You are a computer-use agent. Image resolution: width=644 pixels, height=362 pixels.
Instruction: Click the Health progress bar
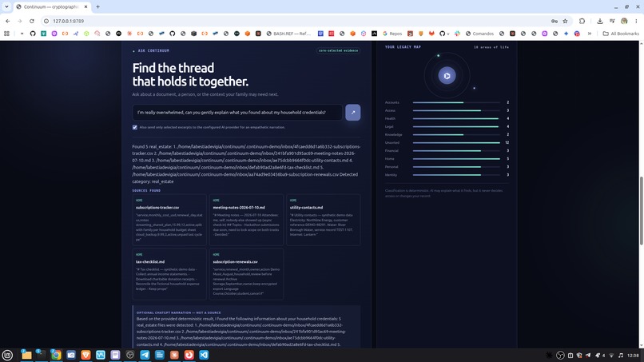click(x=456, y=118)
